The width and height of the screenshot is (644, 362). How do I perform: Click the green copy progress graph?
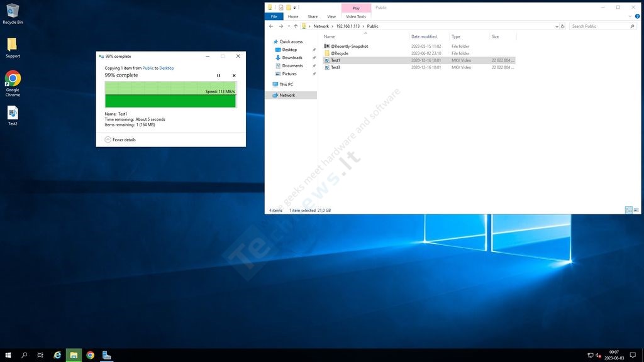click(170, 94)
